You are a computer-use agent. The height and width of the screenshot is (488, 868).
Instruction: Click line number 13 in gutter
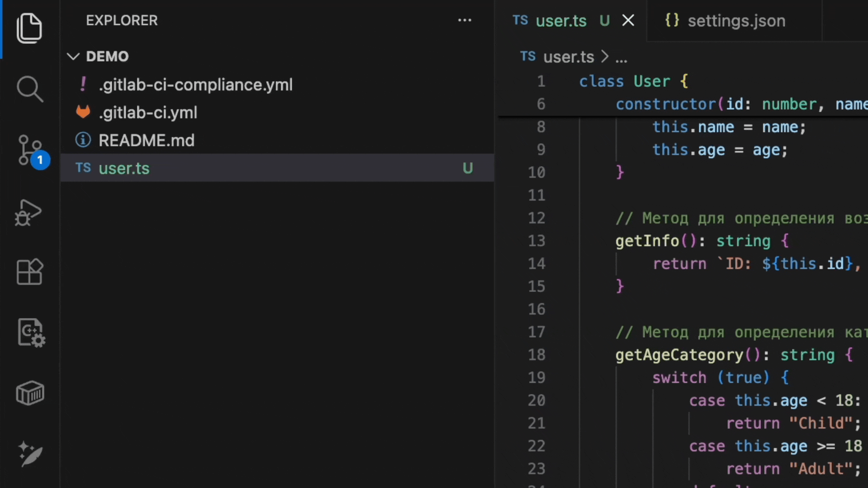pyautogui.click(x=537, y=241)
